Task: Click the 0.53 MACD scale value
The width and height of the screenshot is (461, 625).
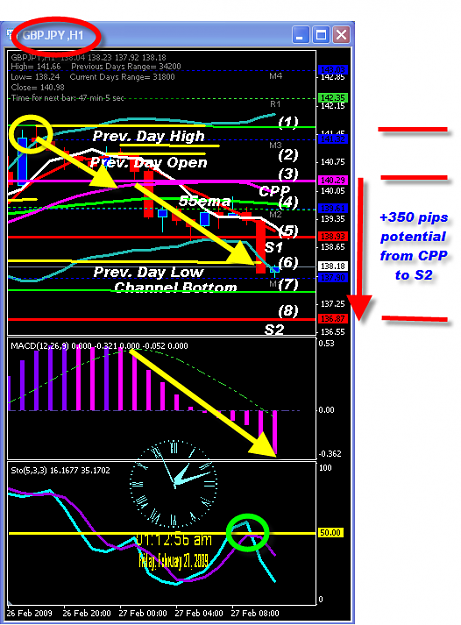Action: 326,343
